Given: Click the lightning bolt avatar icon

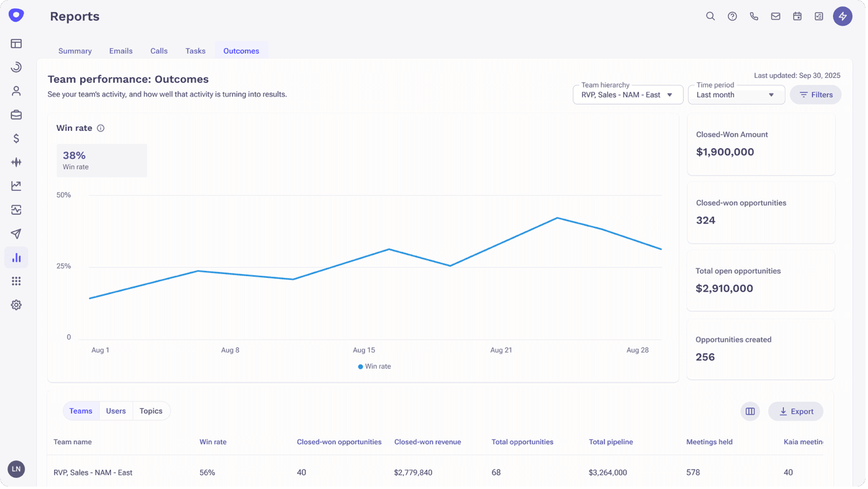Looking at the screenshot, I should [x=842, y=16].
